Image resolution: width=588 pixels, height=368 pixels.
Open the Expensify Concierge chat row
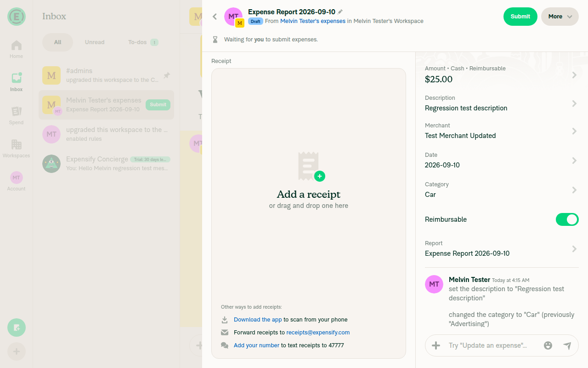(106, 164)
